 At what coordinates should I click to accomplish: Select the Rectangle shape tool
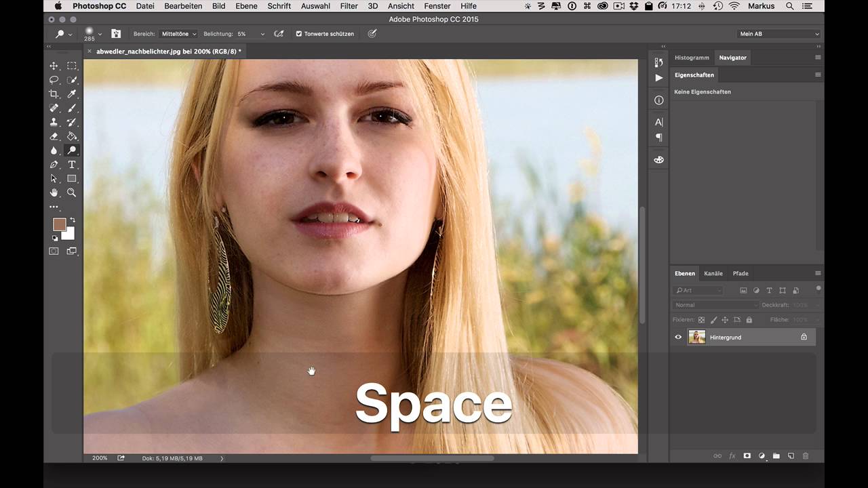[x=72, y=179]
